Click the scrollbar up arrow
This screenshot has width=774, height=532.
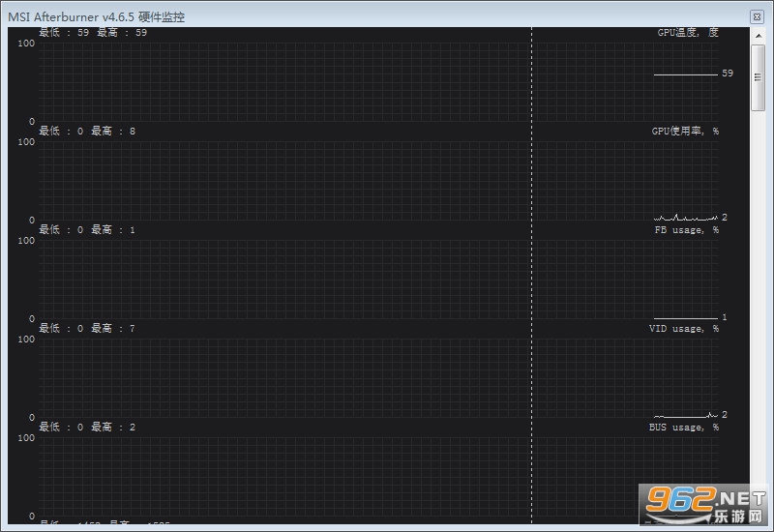point(759,36)
